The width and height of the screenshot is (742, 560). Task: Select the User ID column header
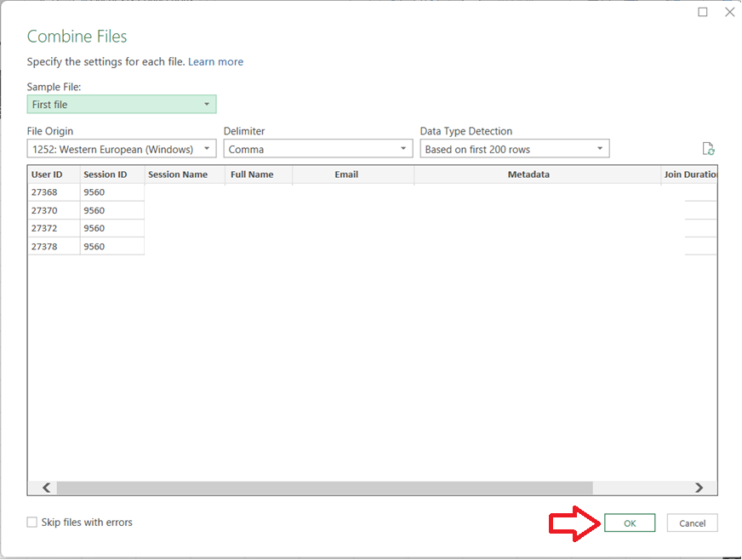point(47,174)
